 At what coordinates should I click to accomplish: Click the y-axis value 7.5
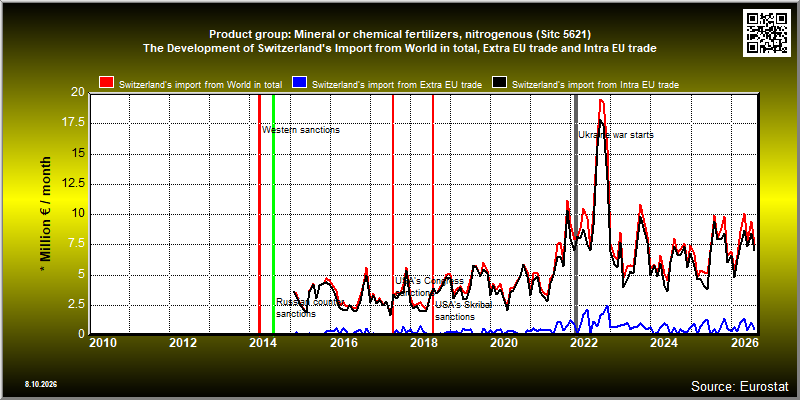point(76,244)
